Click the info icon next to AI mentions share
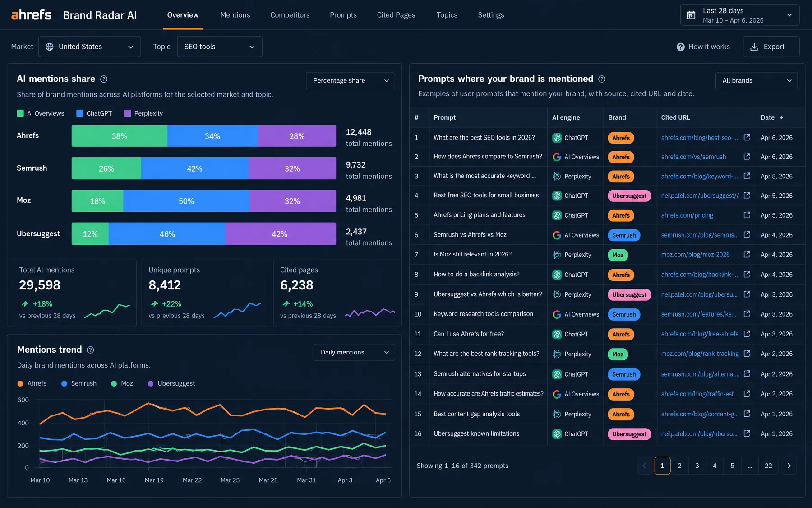Viewport: 812px width, 508px height. point(104,79)
